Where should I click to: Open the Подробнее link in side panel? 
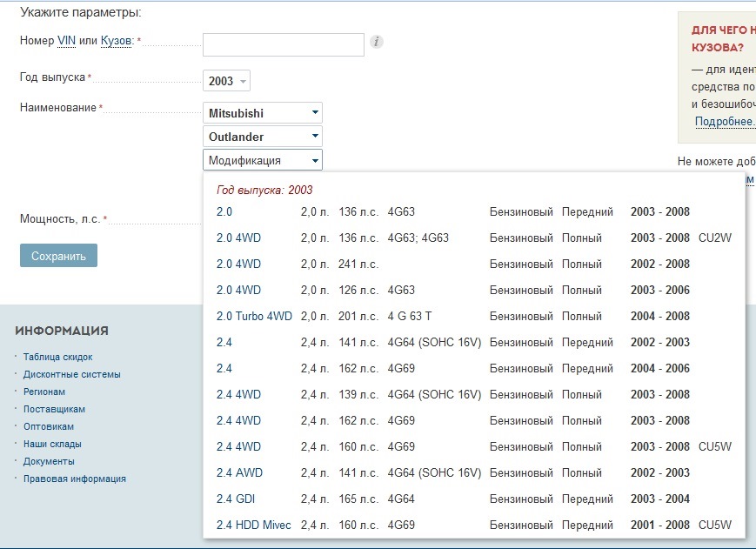pos(724,122)
